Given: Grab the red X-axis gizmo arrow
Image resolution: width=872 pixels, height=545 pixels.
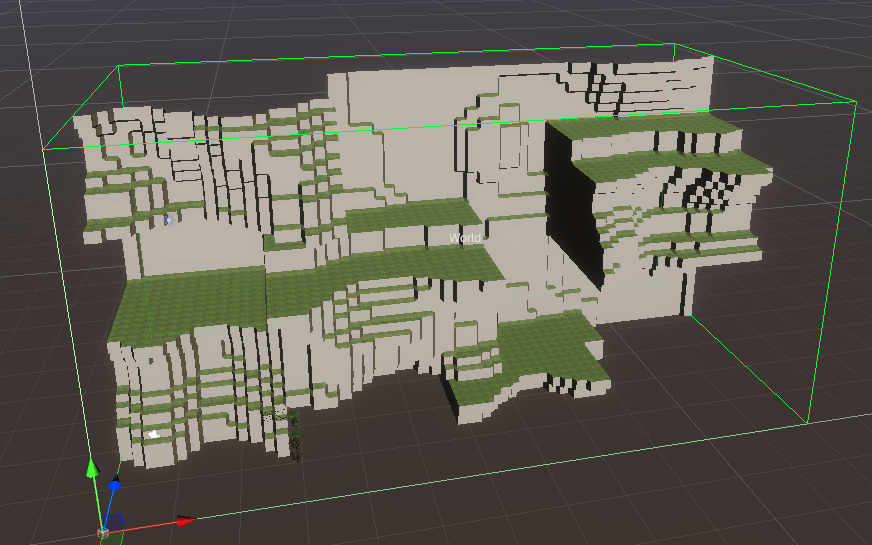Looking at the screenshot, I should [x=186, y=521].
